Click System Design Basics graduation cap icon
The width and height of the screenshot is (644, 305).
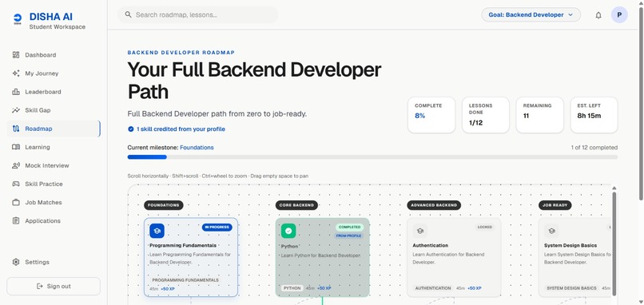551,231
